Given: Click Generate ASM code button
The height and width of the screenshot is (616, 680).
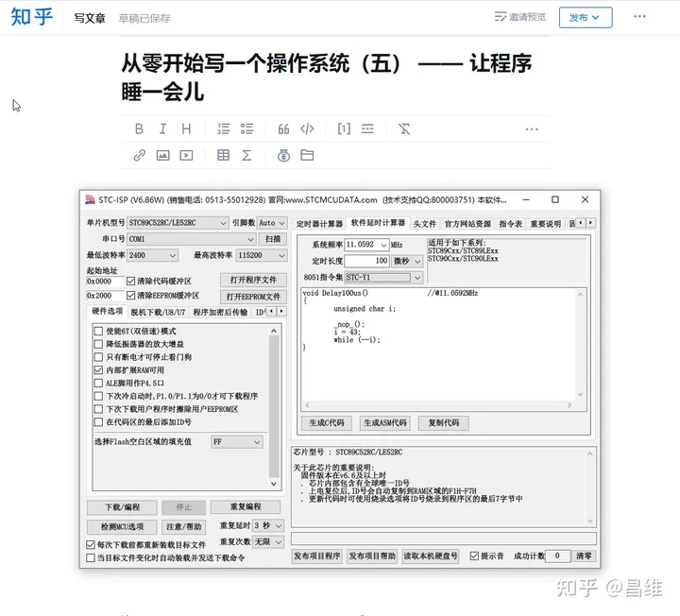Looking at the screenshot, I should pos(385,422).
